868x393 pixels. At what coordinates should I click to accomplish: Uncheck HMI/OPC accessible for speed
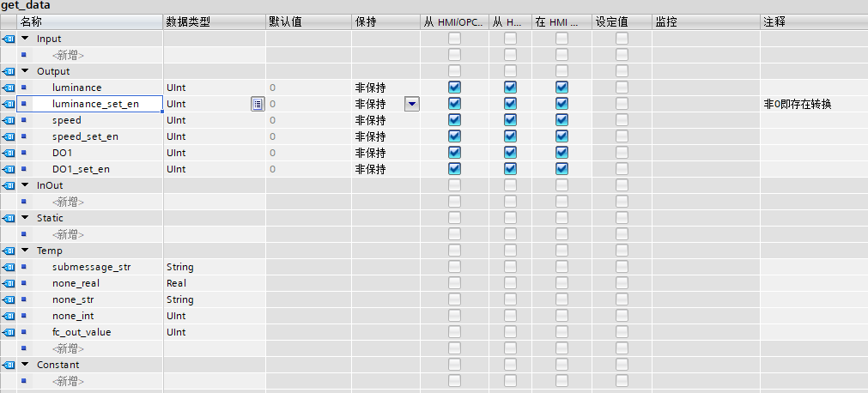454,120
